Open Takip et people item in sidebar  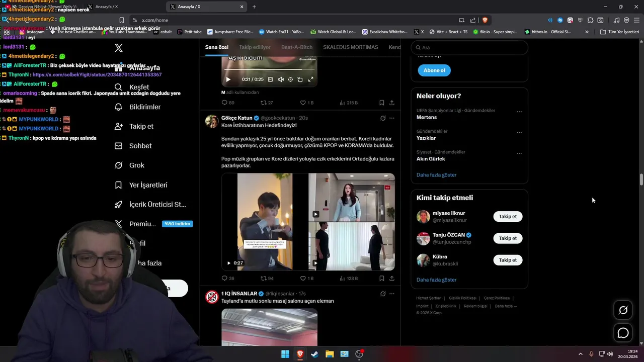[134, 126]
